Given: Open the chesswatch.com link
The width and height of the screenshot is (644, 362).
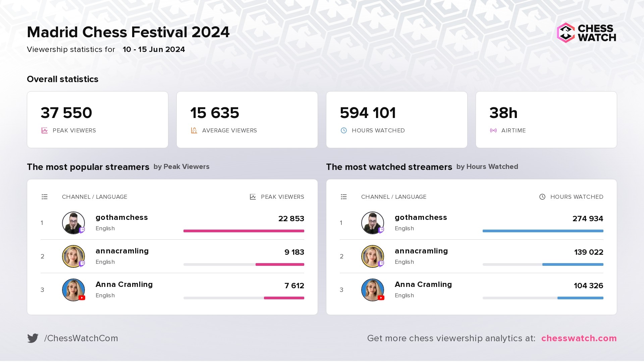Looking at the screenshot, I should (x=579, y=338).
